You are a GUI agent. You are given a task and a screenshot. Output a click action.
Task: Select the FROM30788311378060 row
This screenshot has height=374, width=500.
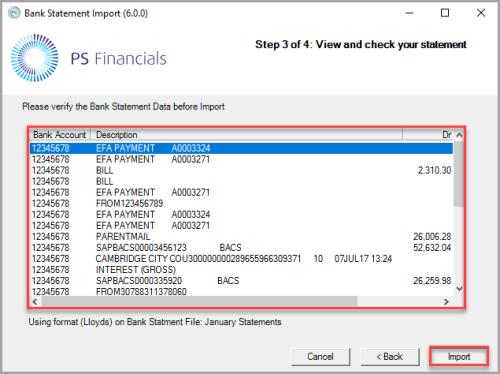click(241, 291)
